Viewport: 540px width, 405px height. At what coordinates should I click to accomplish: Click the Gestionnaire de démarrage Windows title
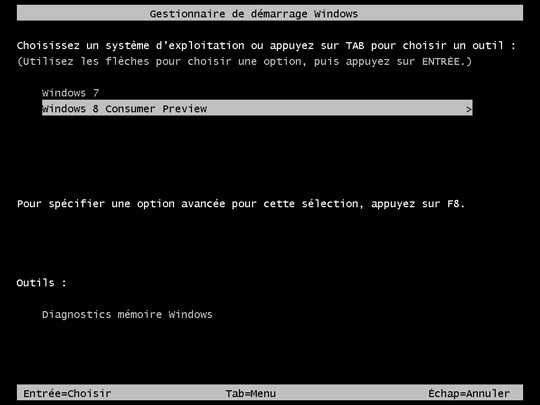(x=253, y=14)
